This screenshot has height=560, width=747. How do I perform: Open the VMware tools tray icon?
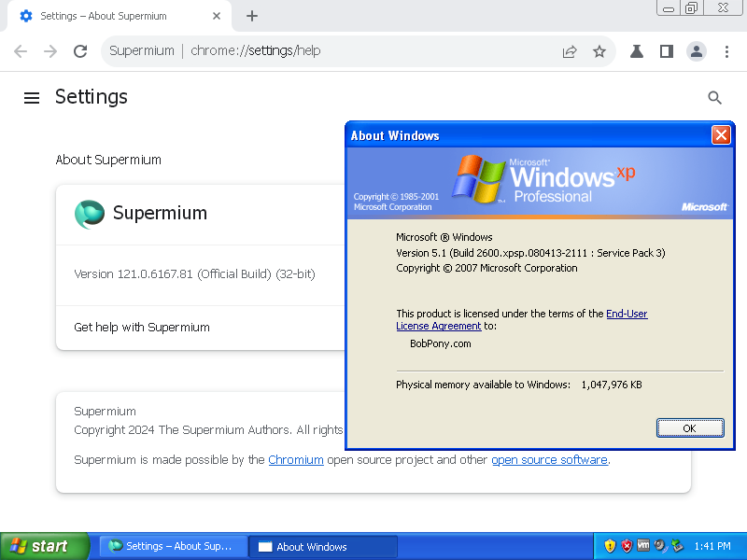pos(643,546)
